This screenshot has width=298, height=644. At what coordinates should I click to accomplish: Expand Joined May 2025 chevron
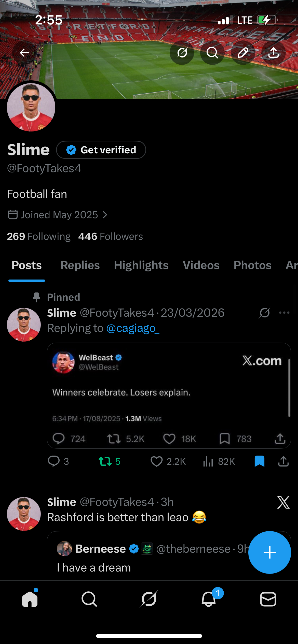click(x=105, y=215)
